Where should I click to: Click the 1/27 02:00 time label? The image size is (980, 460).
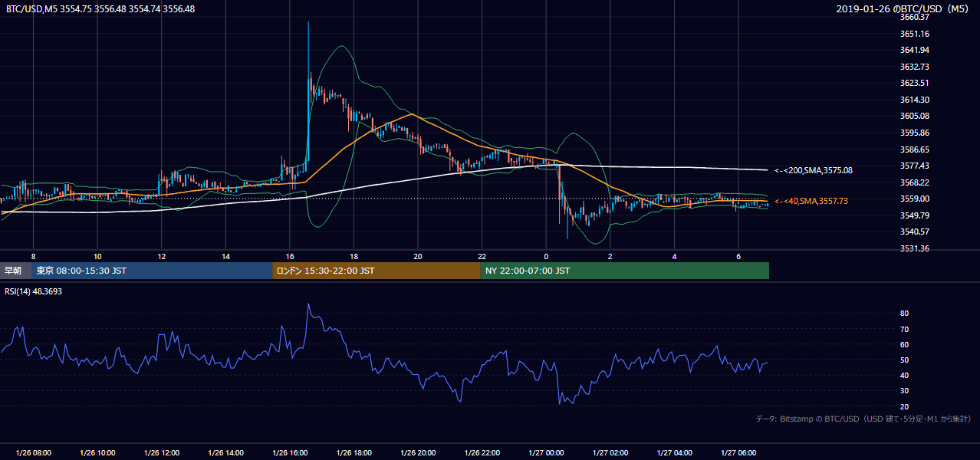pyautogui.click(x=610, y=452)
